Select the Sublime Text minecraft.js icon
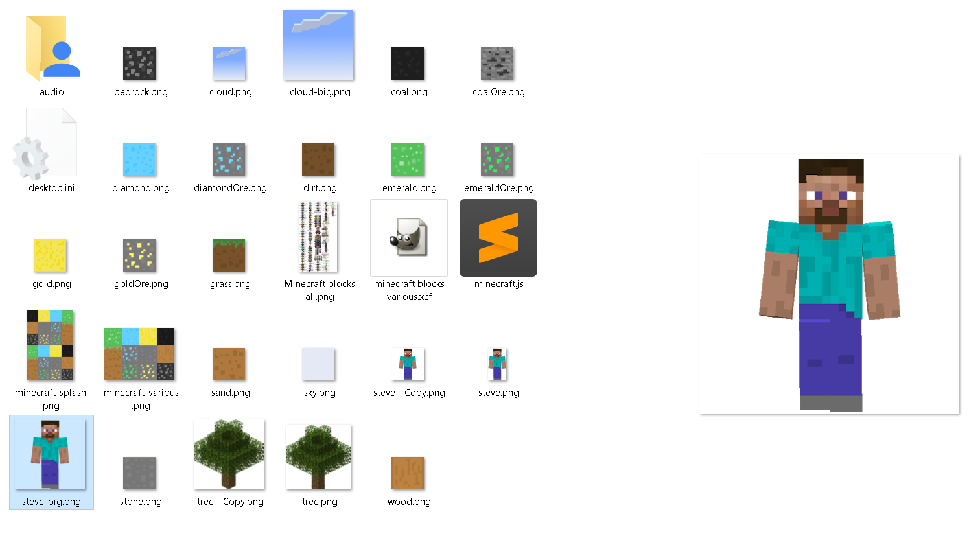The image size is (980, 536). click(x=498, y=238)
